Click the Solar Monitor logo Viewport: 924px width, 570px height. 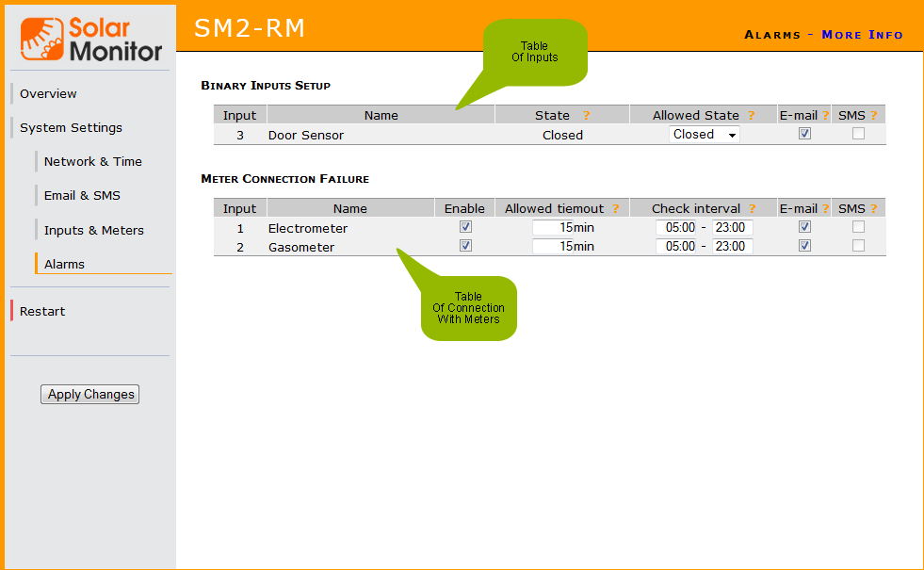click(x=90, y=38)
